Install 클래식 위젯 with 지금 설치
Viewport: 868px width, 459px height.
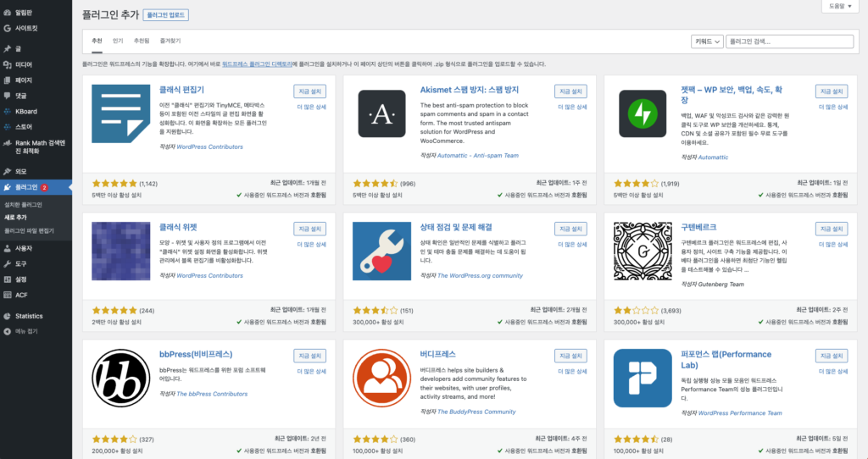310,229
